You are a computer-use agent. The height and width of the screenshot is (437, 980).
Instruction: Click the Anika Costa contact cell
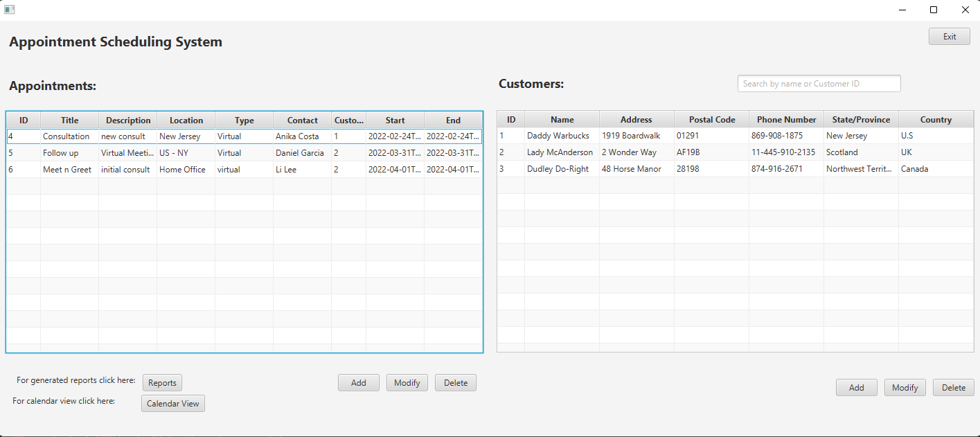click(x=303, y=136)
